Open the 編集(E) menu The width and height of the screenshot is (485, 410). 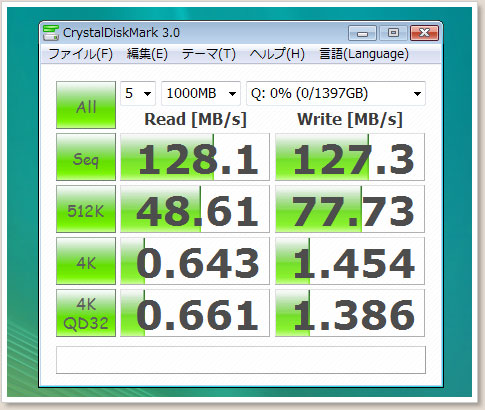(x=147, y=54)
